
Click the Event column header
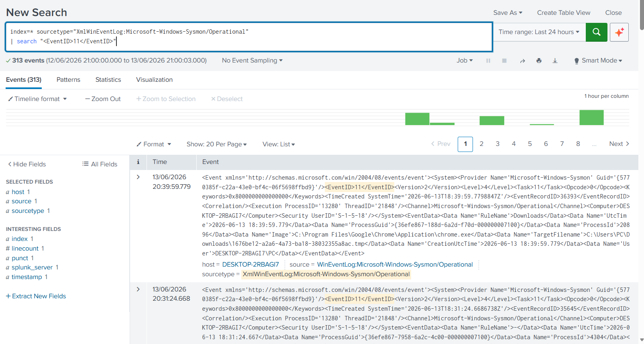tap(210, 162)
